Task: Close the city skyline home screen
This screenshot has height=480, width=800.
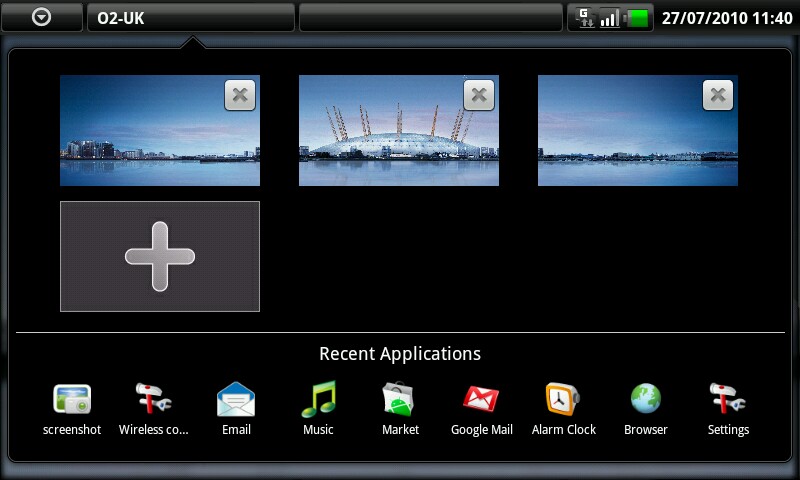Action: tap(240, 95)
